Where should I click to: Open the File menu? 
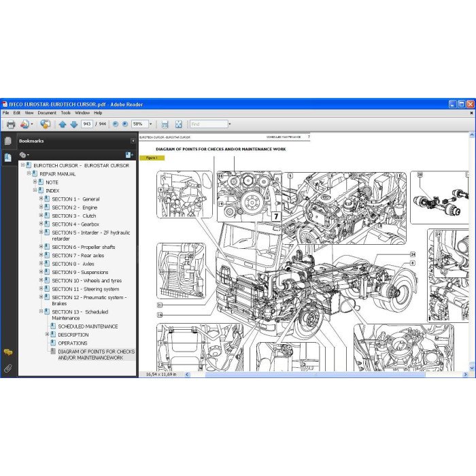(x=5, y=113)
